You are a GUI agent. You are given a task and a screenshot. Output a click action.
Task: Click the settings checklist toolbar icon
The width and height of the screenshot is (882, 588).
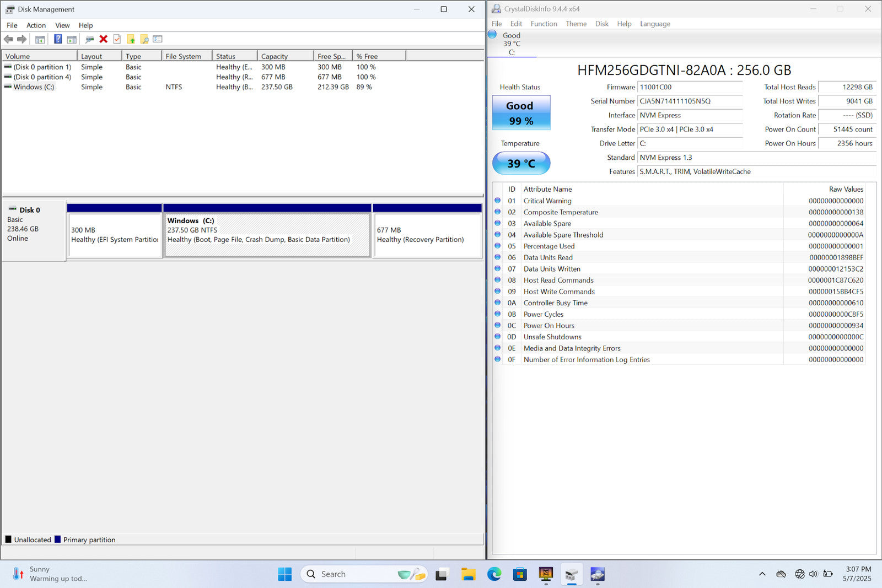click(x=158, y=39)
